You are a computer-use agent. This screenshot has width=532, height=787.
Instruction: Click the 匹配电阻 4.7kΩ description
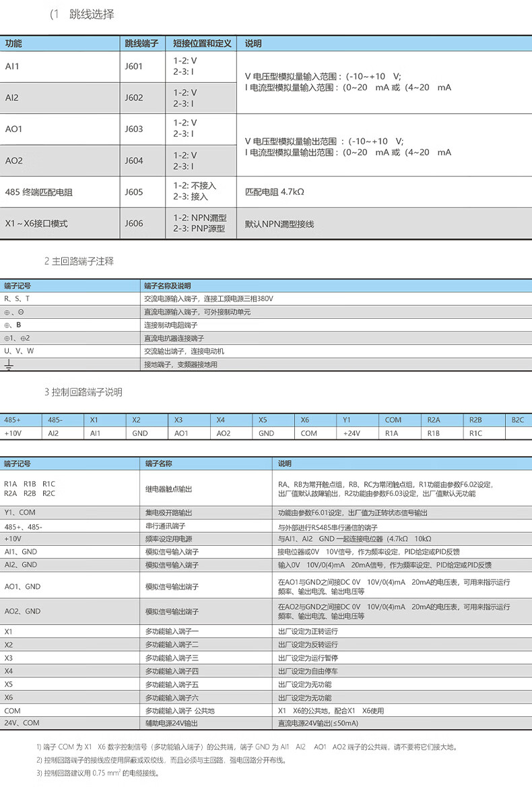[x=275, y=191]
